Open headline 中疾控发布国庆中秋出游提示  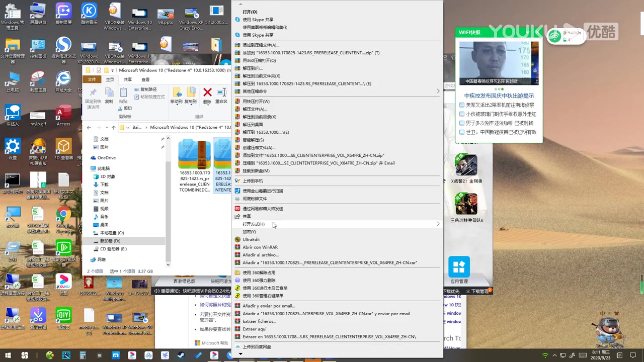click(x=499, y=96)
